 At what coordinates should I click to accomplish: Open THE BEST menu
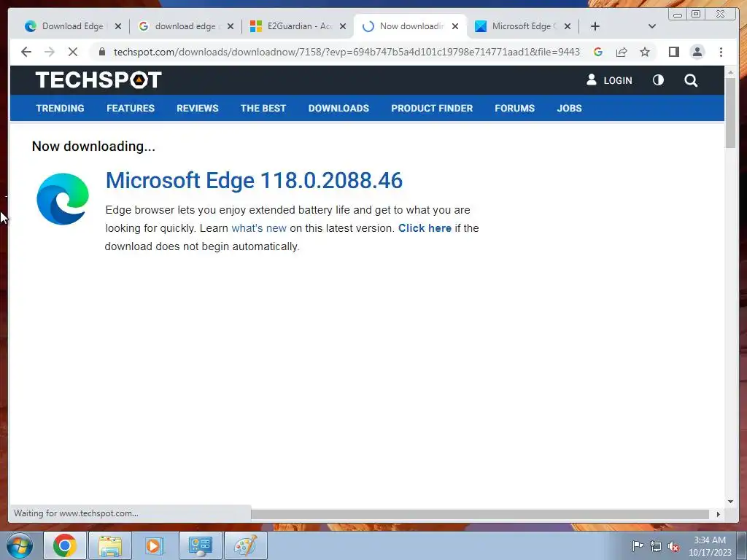point(263,108)
